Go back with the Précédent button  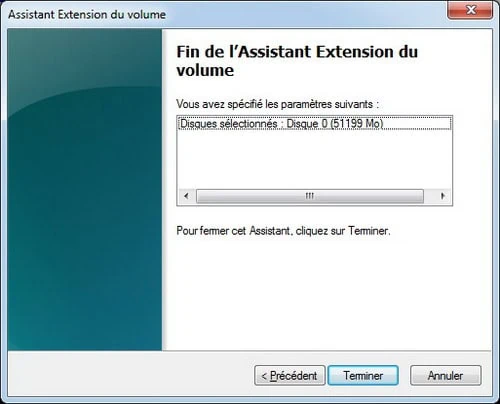[x=290, y=375]
